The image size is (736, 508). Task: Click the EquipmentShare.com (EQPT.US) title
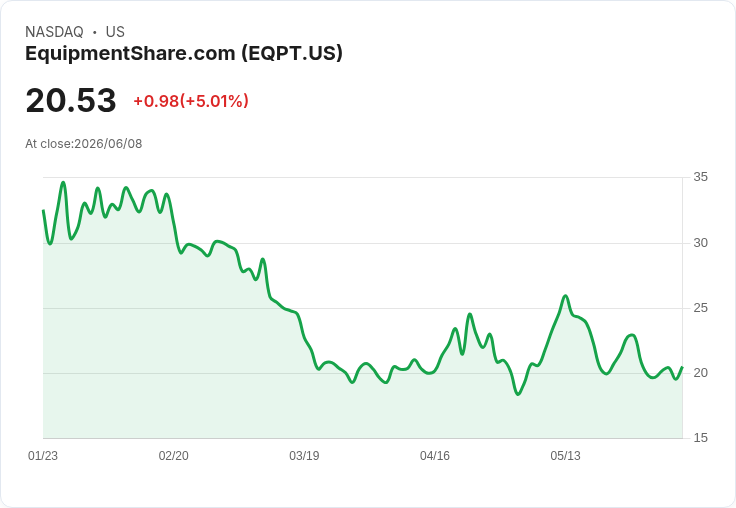pyautogui.click(x=184, y=53)
